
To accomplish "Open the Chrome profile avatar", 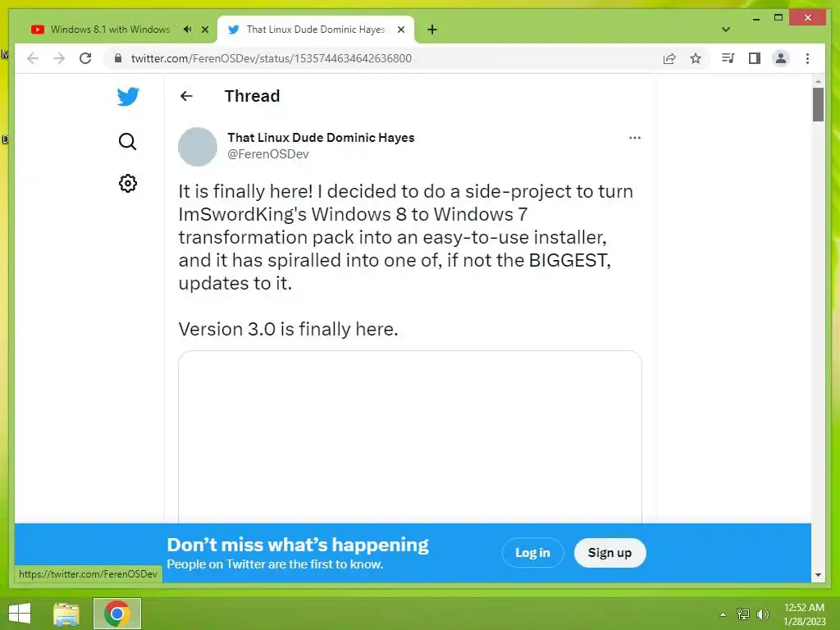I will coord(781,58).
